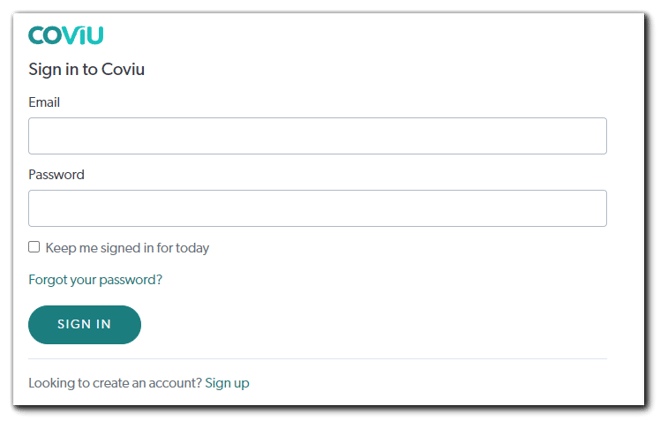Click the Email field label
This screenshot has width=668, height=429.
[x=44, y=102]
